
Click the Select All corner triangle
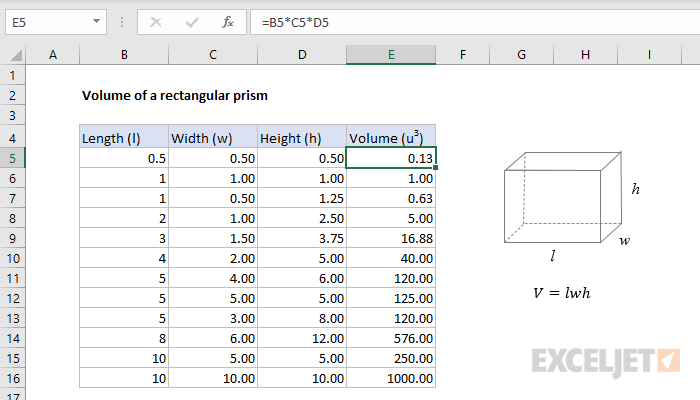16,55
